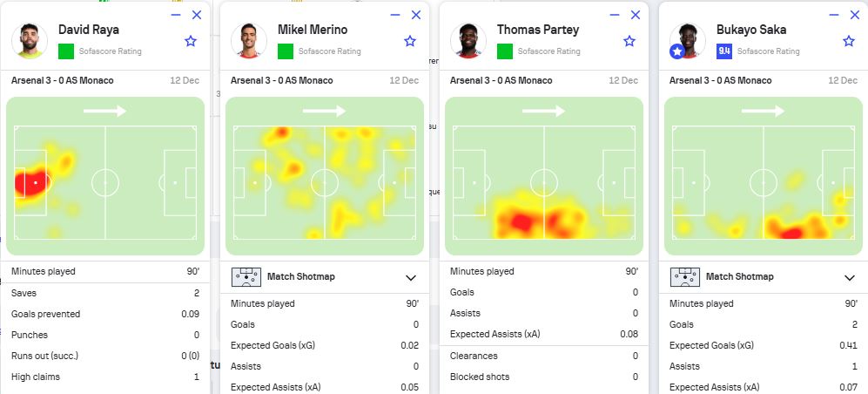Expand Bukayo Saka's Match Shotmap chevron
Image resolution: width=868 pixels, height=394 pixels.
pyautogui.click(x=850, y=277)
